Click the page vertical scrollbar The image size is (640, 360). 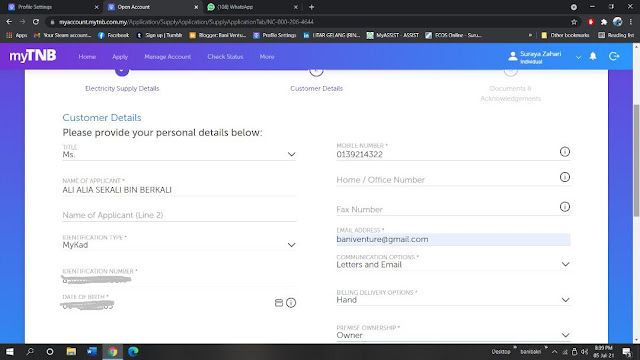(x=636, y=160)
